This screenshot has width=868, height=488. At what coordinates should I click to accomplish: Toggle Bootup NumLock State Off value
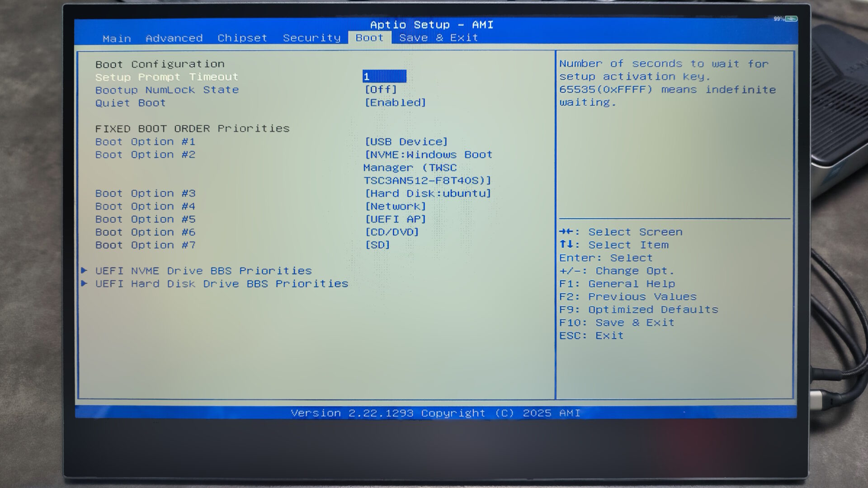(x=380, y=90)
